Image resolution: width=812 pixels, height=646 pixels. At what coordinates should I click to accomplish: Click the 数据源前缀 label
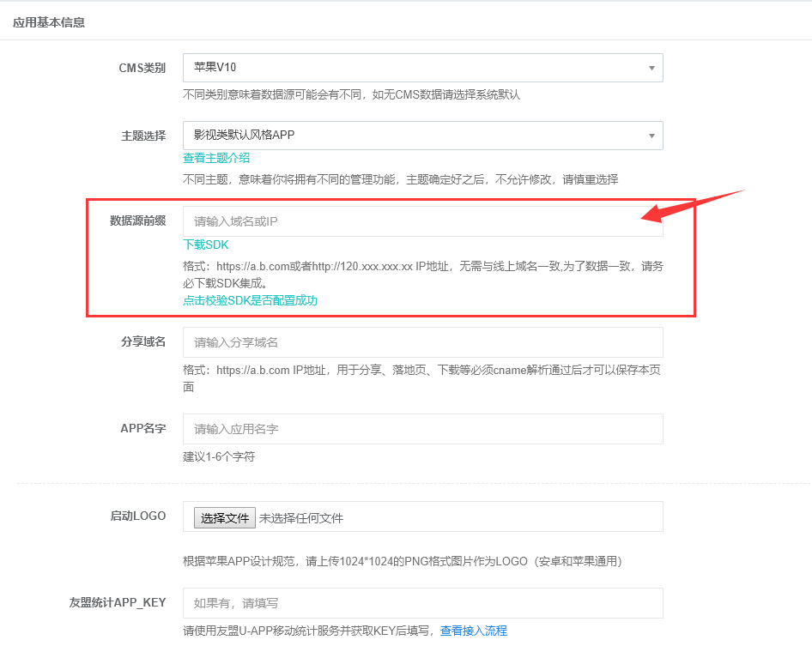[137, 220]
